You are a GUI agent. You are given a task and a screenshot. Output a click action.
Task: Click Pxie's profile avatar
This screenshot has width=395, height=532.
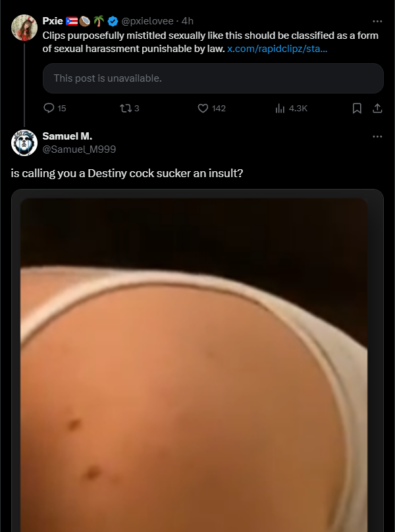[x=24, y=28]
